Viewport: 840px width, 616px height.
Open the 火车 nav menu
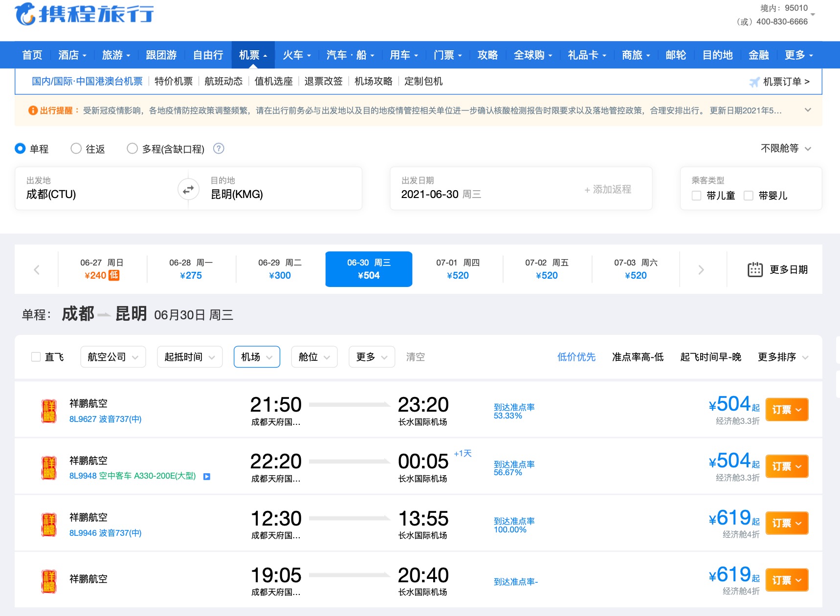(297, 55)
